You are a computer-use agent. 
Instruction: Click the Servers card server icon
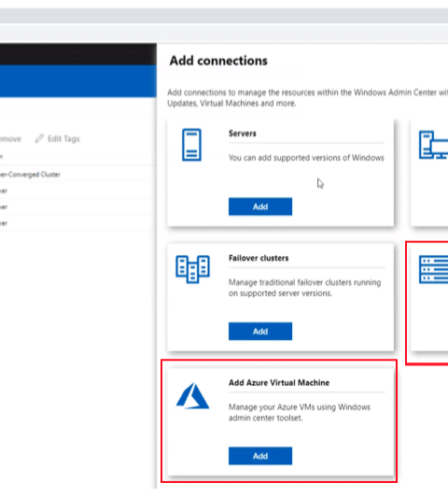pos(191,145)
